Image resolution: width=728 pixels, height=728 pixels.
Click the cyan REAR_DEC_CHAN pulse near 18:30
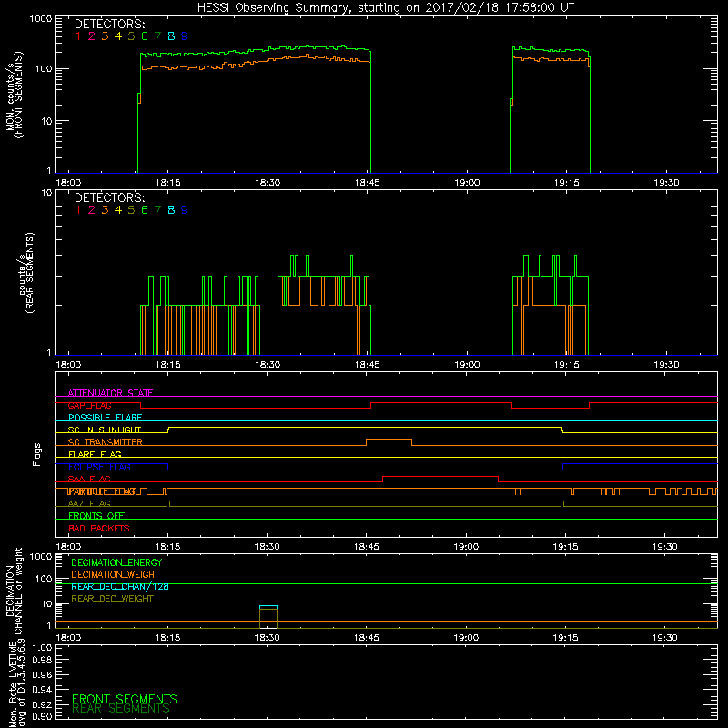tap(268, 606)
